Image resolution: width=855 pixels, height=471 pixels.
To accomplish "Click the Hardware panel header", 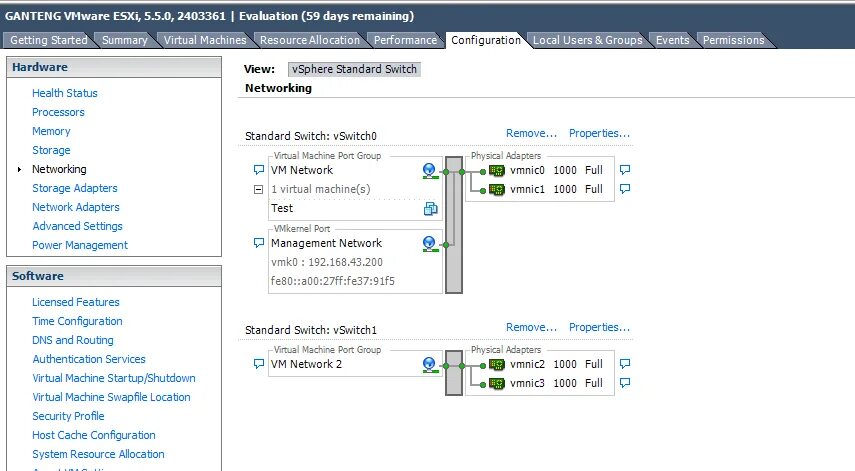I will coord(114,68).
